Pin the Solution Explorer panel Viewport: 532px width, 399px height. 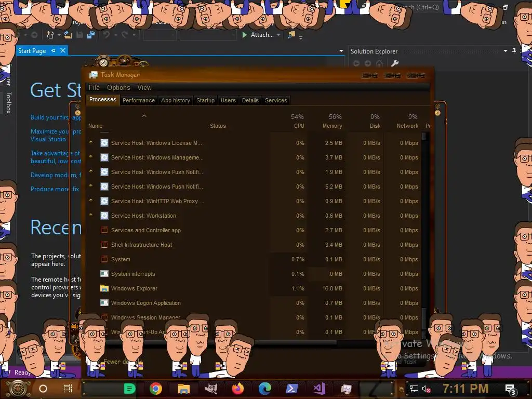pos(514,51)
